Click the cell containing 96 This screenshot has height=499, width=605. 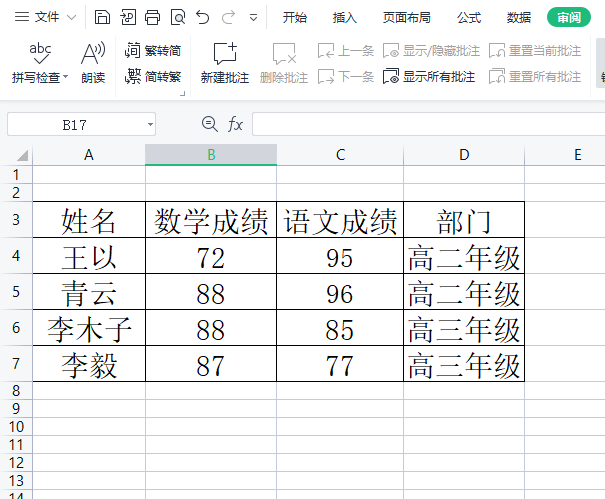340,292
